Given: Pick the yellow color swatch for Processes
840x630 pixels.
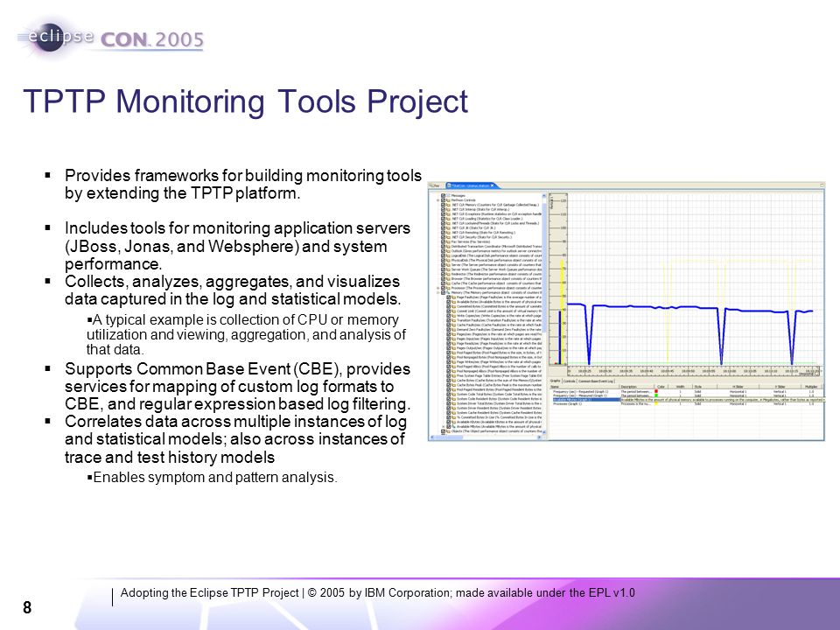Looking at the screenshot, I should [x=656, y=404].
